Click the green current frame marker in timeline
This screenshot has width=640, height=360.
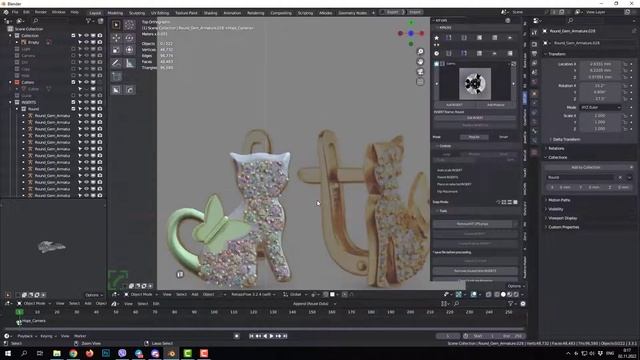(19, 312)
